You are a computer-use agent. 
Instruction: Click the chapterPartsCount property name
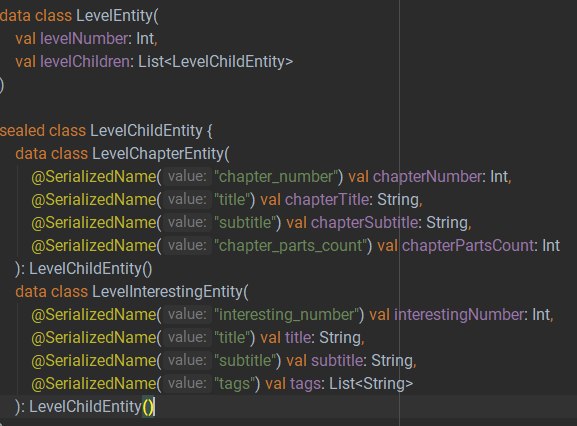(x=468, y=245)
